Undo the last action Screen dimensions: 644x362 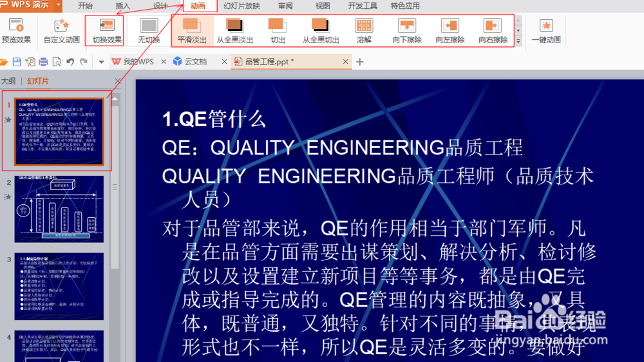[70, 62]
